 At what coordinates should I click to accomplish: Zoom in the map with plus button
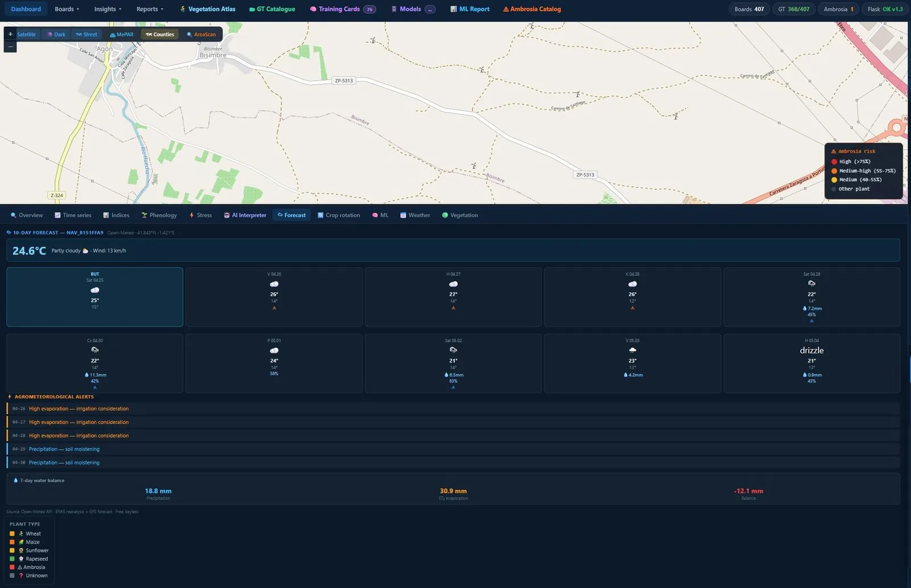10,34
